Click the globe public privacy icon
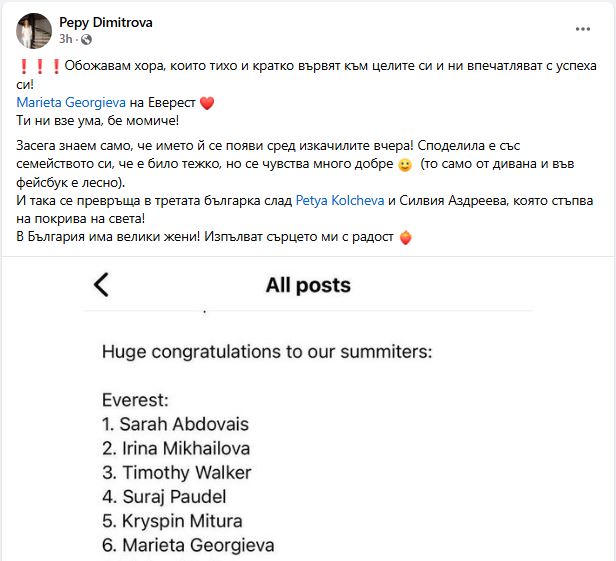Screen dimensions: 616x561 point(86,40)
